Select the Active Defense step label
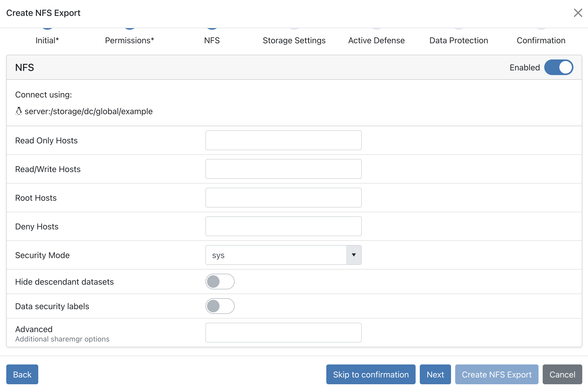This screenshot has height=390, width=588. [x=376, y=40]
